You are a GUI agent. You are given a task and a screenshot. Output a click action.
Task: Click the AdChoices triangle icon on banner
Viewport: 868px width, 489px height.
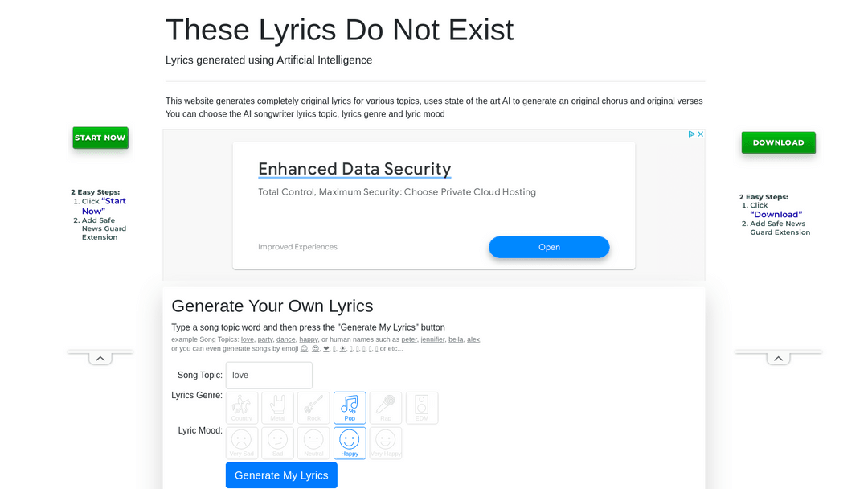click(691, 134)
